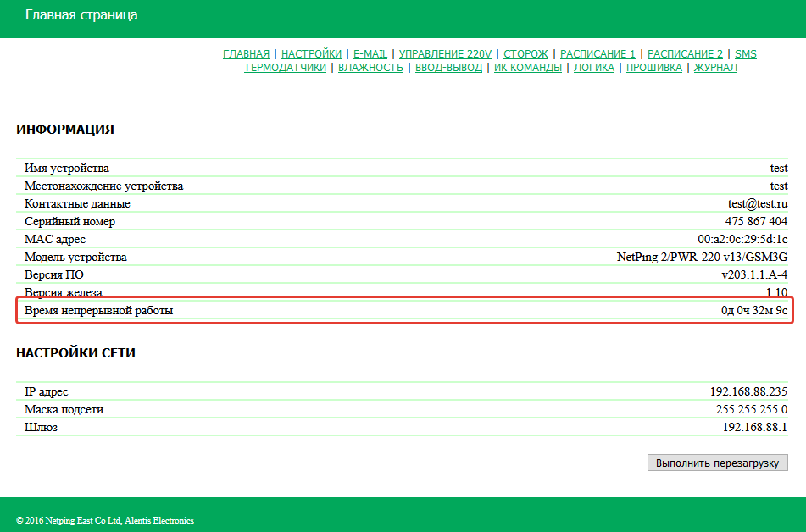
Task: Click the СТОРОЖ menu link
Action: [x=525, y=54]
